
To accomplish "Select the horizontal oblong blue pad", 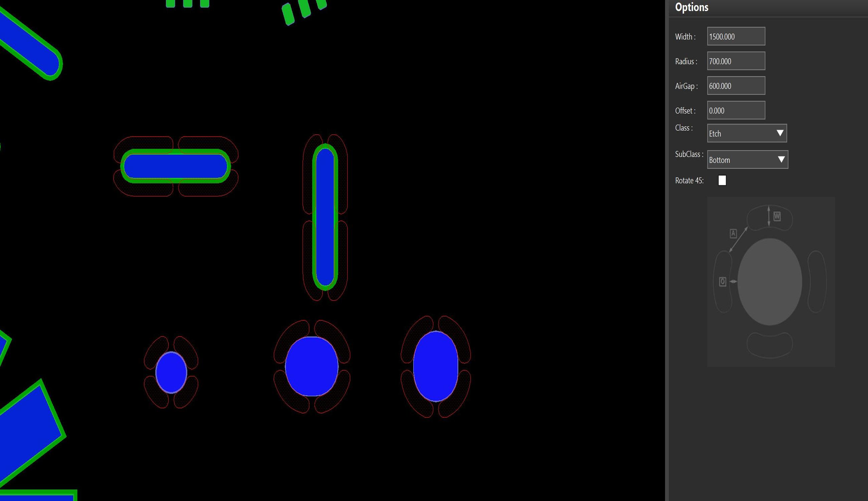I will [175, 166].
